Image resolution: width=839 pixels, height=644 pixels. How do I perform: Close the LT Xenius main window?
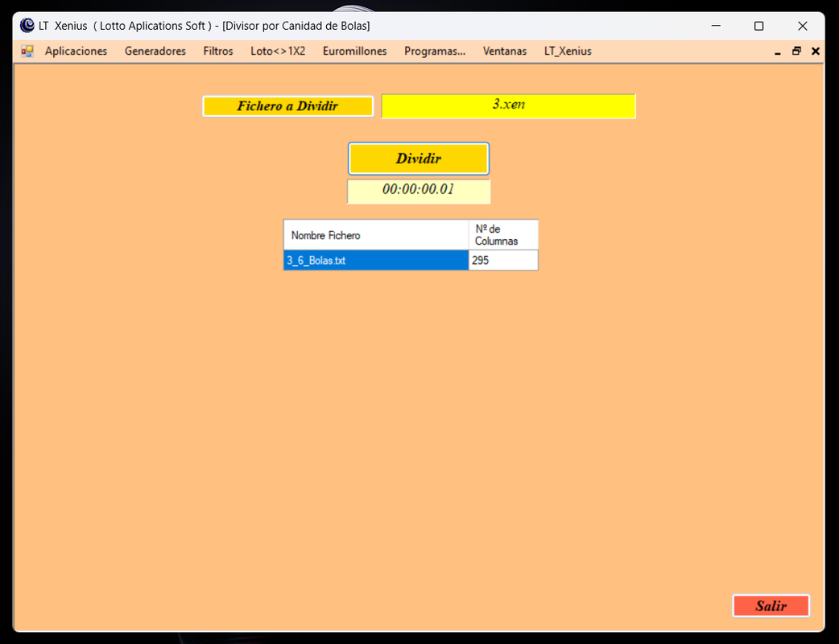point(803,26)
